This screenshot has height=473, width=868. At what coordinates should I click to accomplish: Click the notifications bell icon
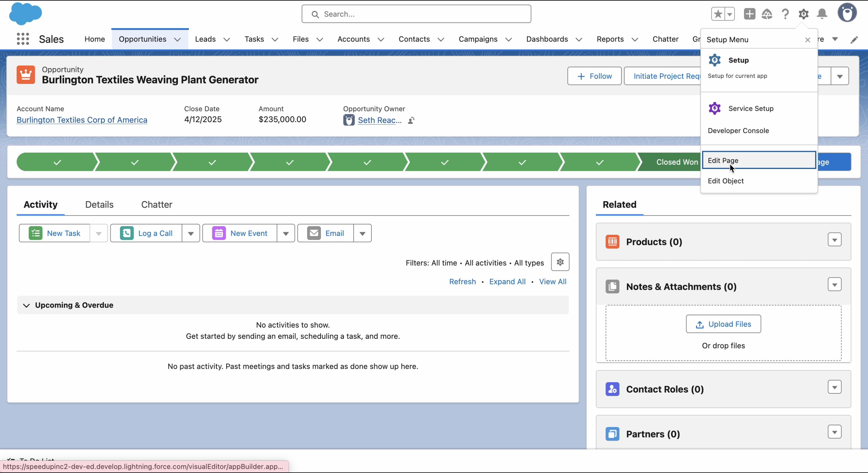tap(822, 14)
